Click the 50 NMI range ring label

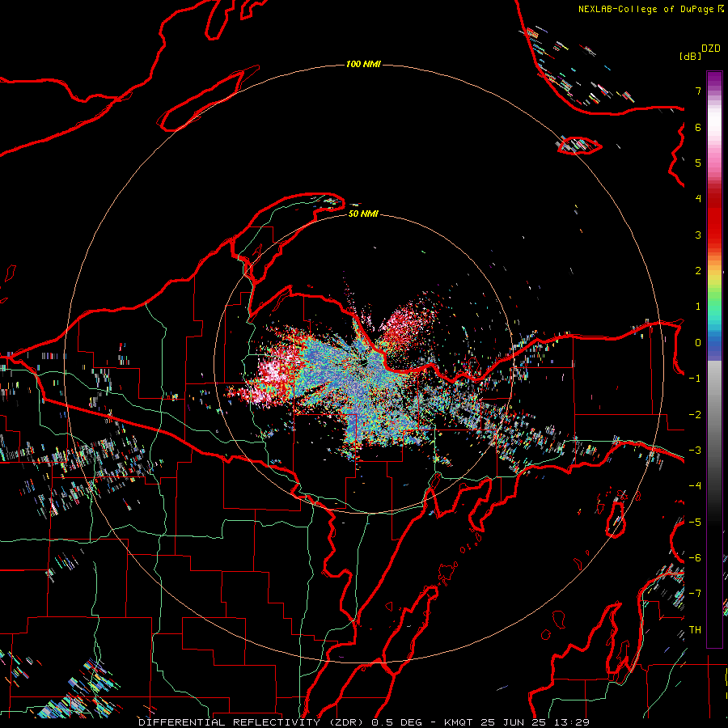click(363, 214)
